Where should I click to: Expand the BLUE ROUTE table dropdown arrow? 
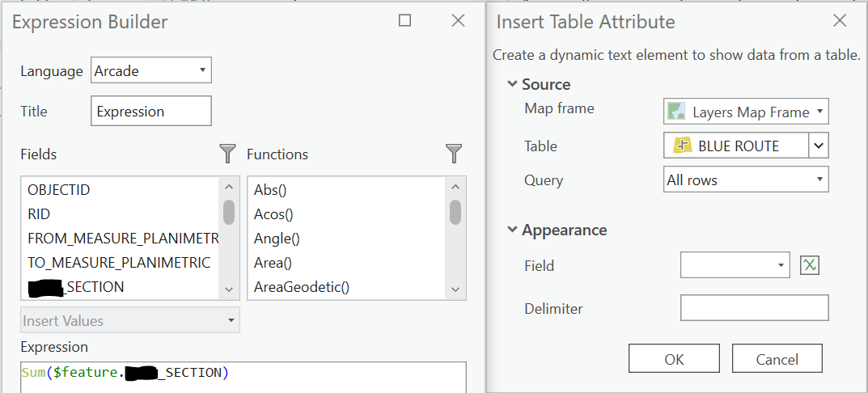pyautogui.click(x=819, y=146)
